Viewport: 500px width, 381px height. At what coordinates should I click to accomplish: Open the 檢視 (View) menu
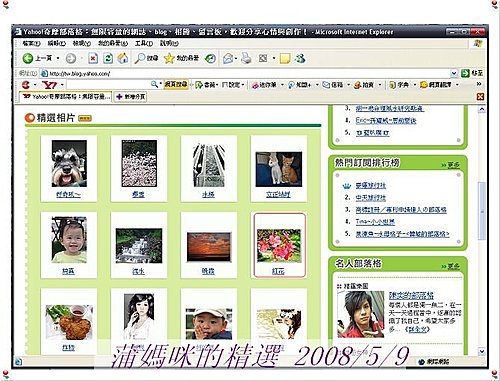coord(82,43)
